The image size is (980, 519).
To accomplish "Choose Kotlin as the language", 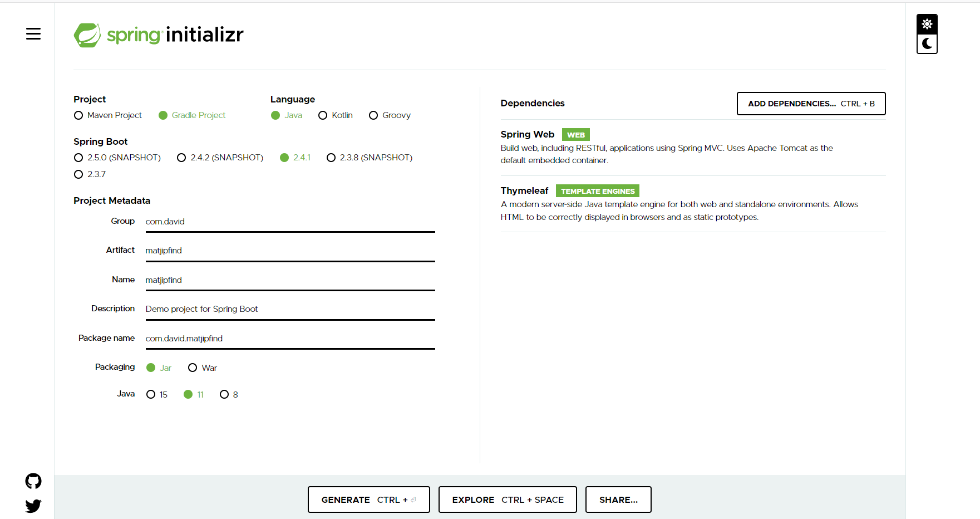I will [x=336, y=115].
